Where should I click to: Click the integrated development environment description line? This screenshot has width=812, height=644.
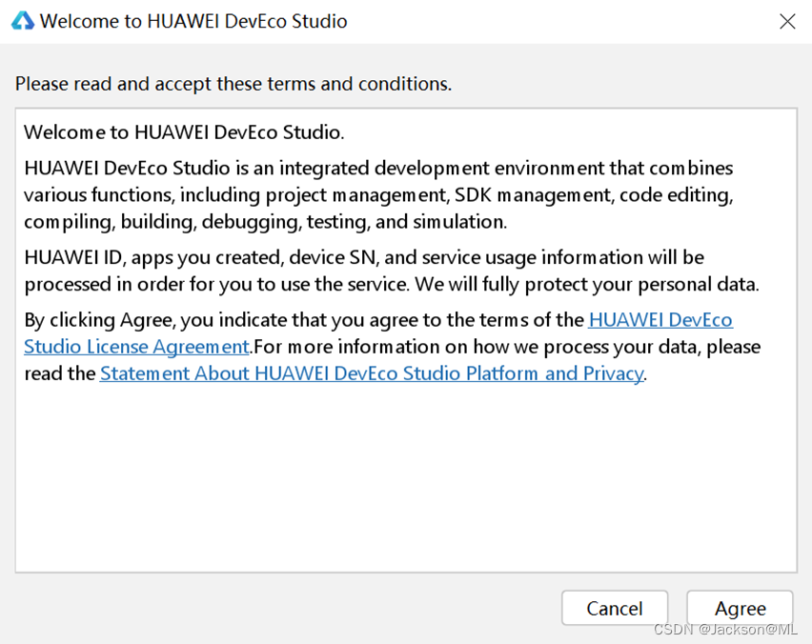click(x=378, y=169)
